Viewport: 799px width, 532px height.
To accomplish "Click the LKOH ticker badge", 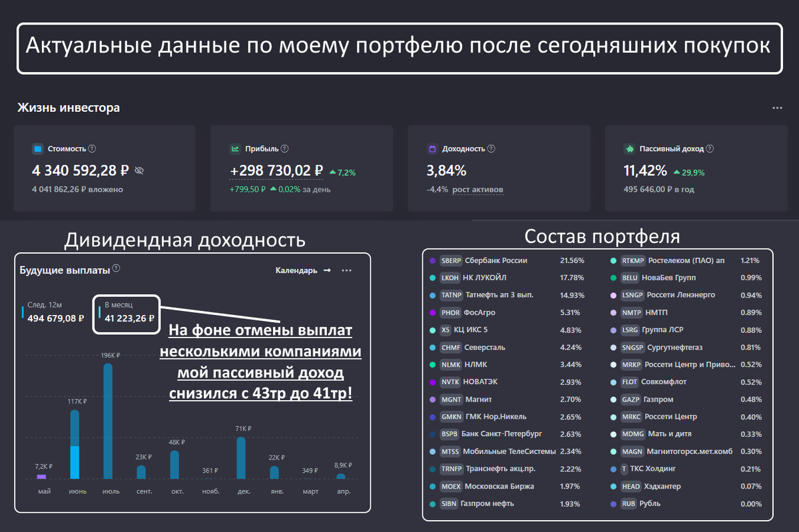I will tap(450, 278).
